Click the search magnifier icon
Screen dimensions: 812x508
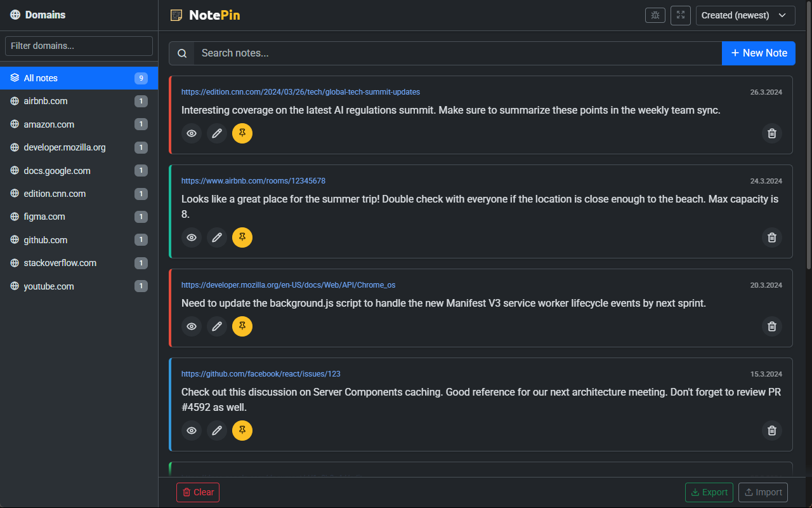click(x=181, y=53)
